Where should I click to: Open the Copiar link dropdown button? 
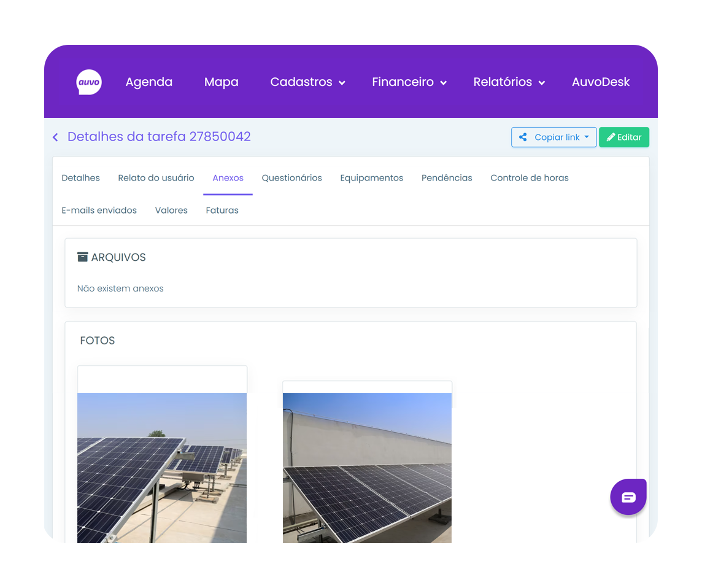[553, 137]
